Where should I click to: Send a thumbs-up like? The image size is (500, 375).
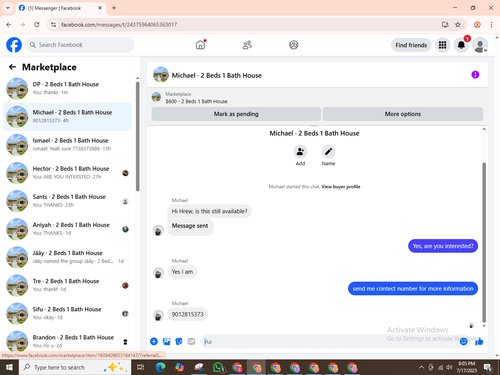pyautogui.click(x=479, y=341)
